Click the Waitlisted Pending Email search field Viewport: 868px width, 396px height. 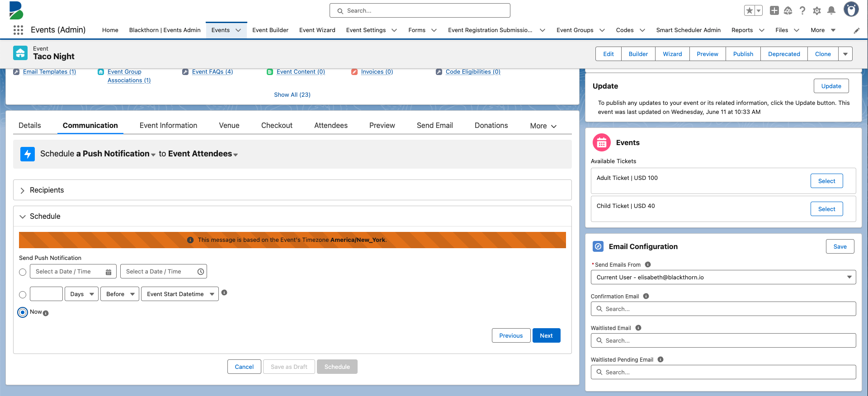[x=723, y=372]
